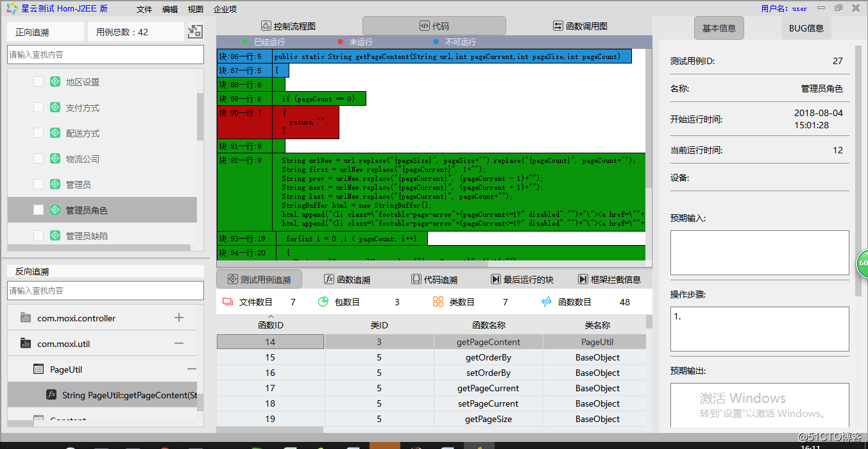Click the 地区设置 test case icon
This screenshot has height=449, width=868.
pyautogui.click(x=55, y=82)
